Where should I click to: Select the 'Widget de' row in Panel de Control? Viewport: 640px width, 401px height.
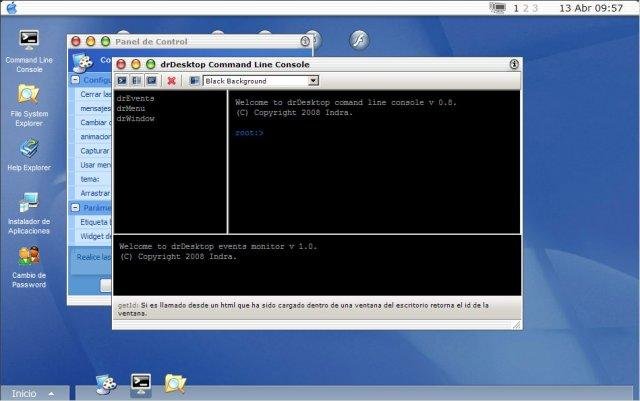pyautogui.click(x=93, y=236)
